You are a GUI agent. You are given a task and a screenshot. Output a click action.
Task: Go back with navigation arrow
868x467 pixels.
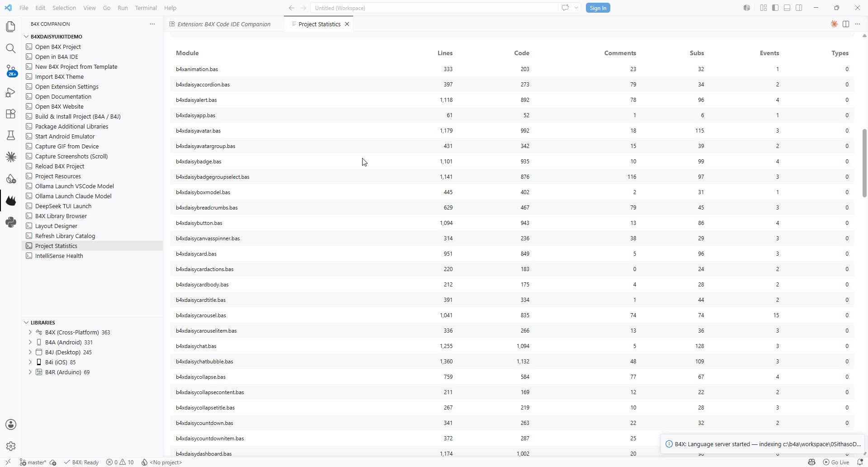point(292,8)
